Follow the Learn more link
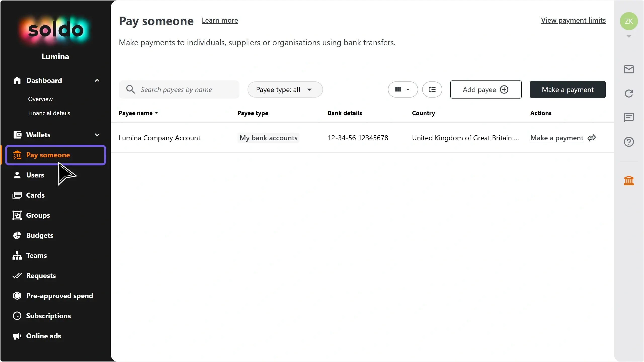The width and height of the screenshot is (644, 362). click(220, 20)
